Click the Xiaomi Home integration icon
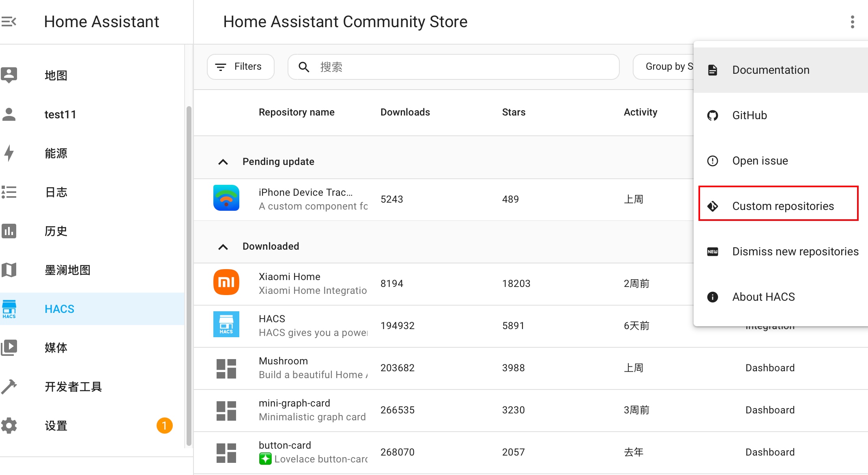Image resolution: width=868 pixels, height=475 pixels. pyautogui.click(x=226, y=282)
